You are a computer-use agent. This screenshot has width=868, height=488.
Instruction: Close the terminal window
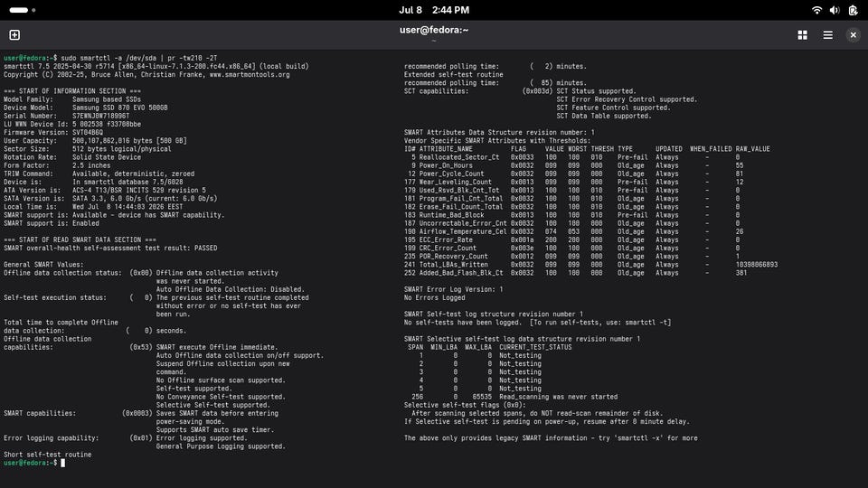coord(853,35)
